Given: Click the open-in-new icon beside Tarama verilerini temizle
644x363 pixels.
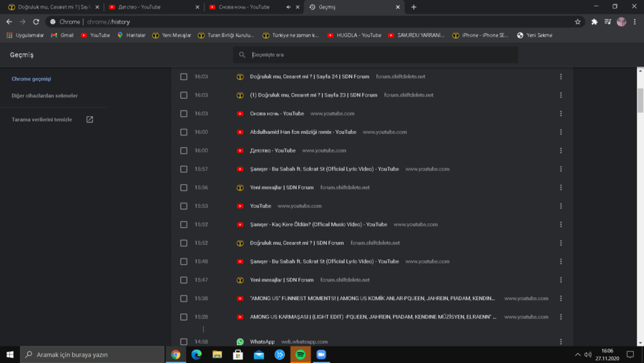Looking at the screenshot, I should (x=89, y=120).
